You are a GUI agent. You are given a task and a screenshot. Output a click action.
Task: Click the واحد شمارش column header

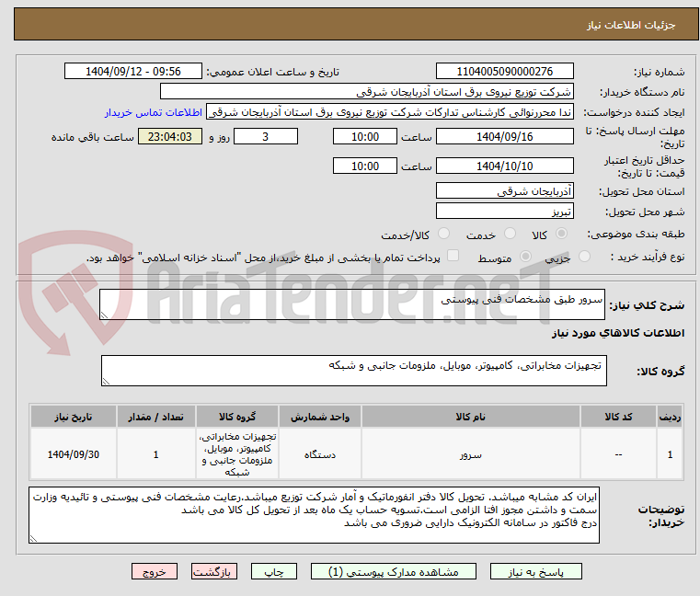(x=320, y=417)
